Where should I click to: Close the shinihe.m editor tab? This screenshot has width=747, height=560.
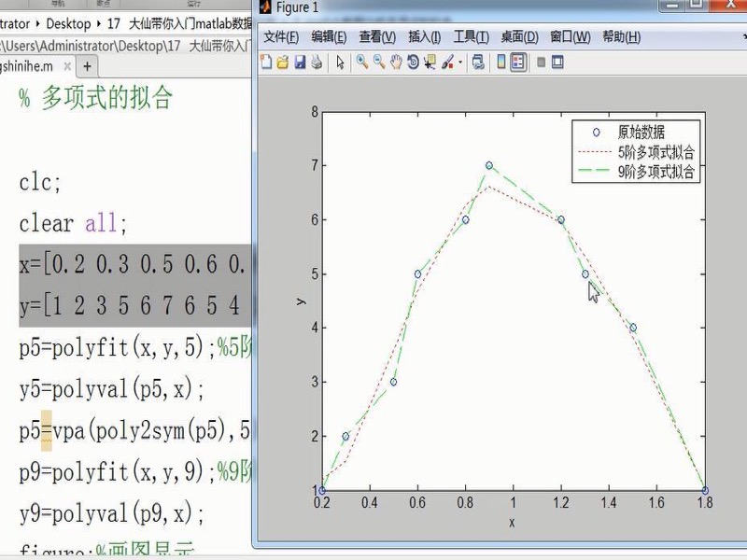pos(67,66)
